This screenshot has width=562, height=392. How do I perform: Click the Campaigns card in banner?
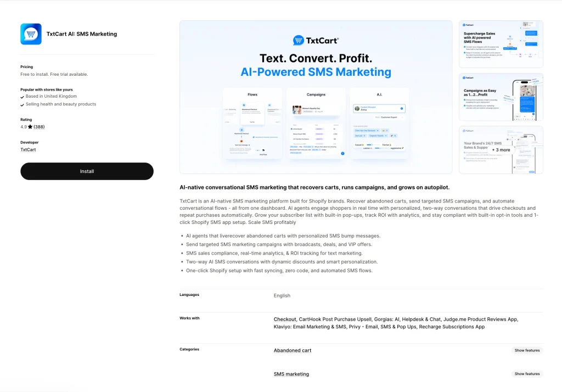[x=316, y=123]
